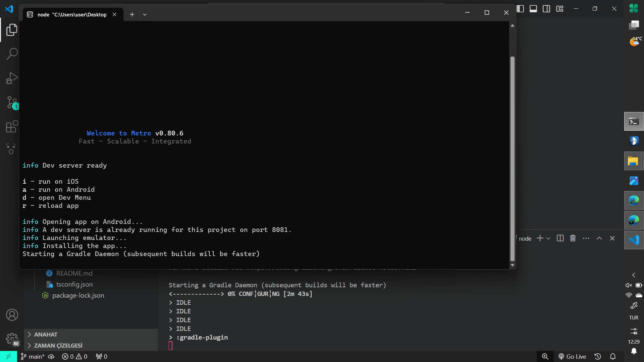Click main* branch in status bar
This screenshot has width=644, height=362.
33,357
